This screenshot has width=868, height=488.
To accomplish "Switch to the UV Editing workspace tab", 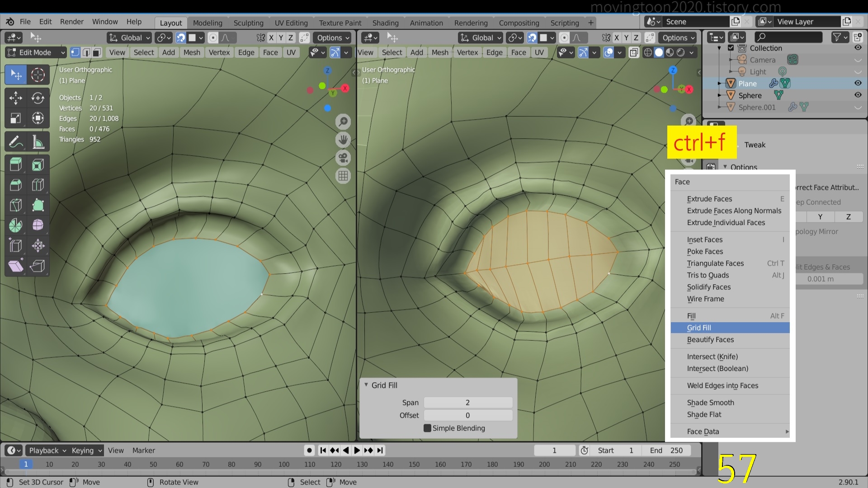I will point(291,23).
